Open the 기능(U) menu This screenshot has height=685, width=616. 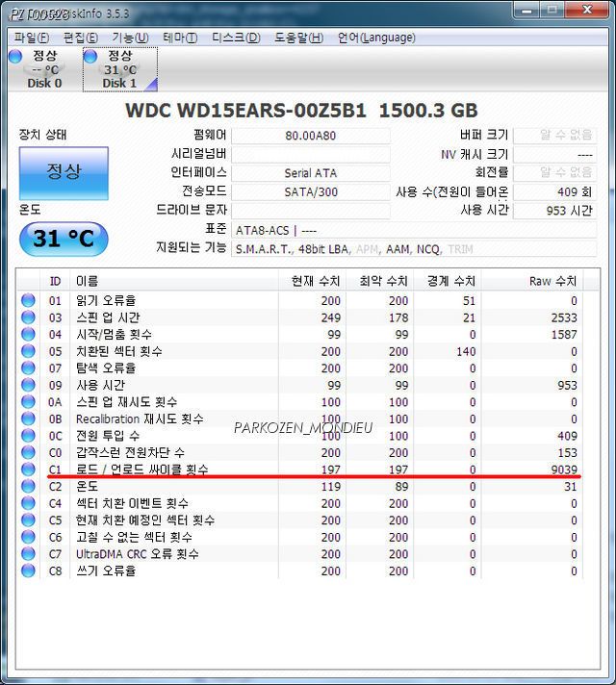(x=130, y=38)
